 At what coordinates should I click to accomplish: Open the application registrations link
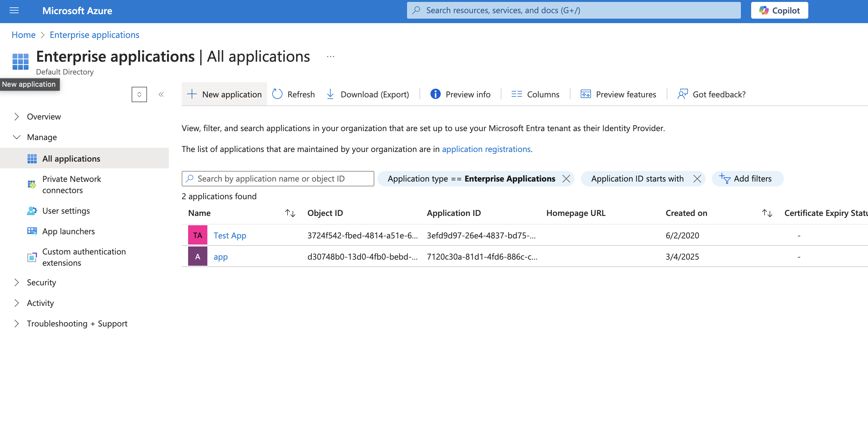click(x=486, y=149)
